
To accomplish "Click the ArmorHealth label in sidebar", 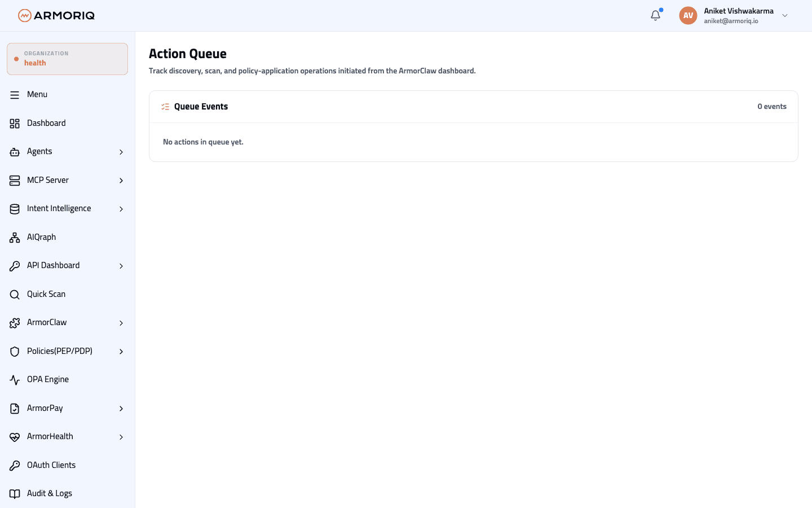I will [x=50, y=436].
